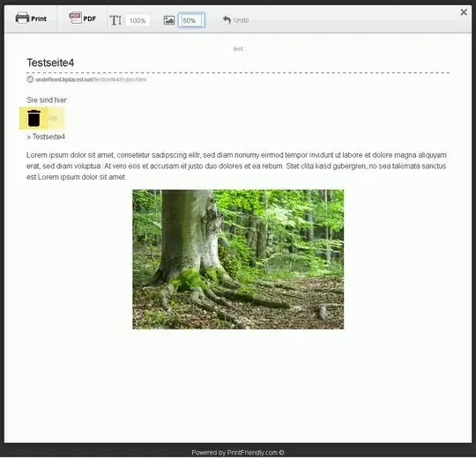Click the circle icon beside the page URL
Image resolution: width=476 pixels, height=458 pixels.
(30, 79)
